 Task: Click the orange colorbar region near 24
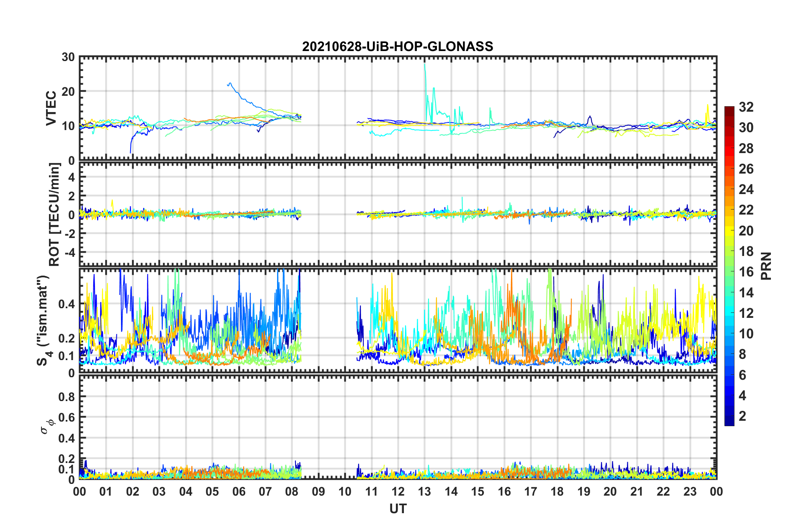click(729, 189)
